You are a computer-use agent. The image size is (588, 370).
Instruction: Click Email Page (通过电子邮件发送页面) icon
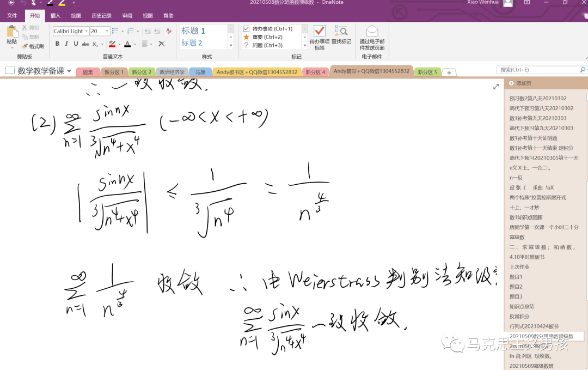pyautogui.click(x=372, y=38)
